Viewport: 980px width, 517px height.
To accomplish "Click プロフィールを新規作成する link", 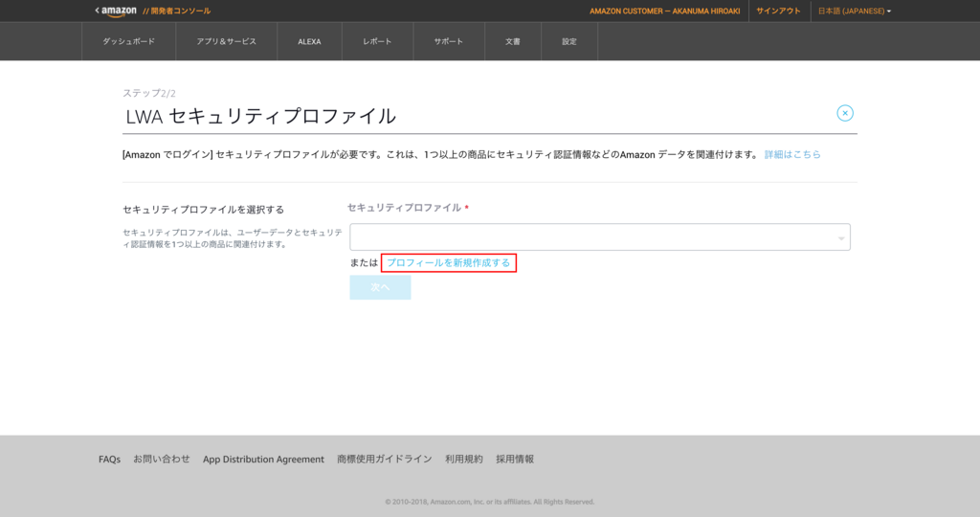I will (448, 262).
